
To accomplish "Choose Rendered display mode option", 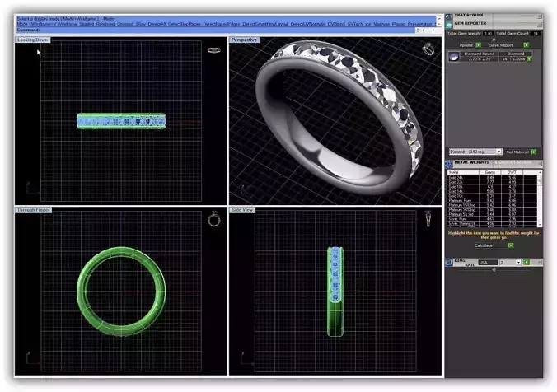I will (x=105, y=24).
